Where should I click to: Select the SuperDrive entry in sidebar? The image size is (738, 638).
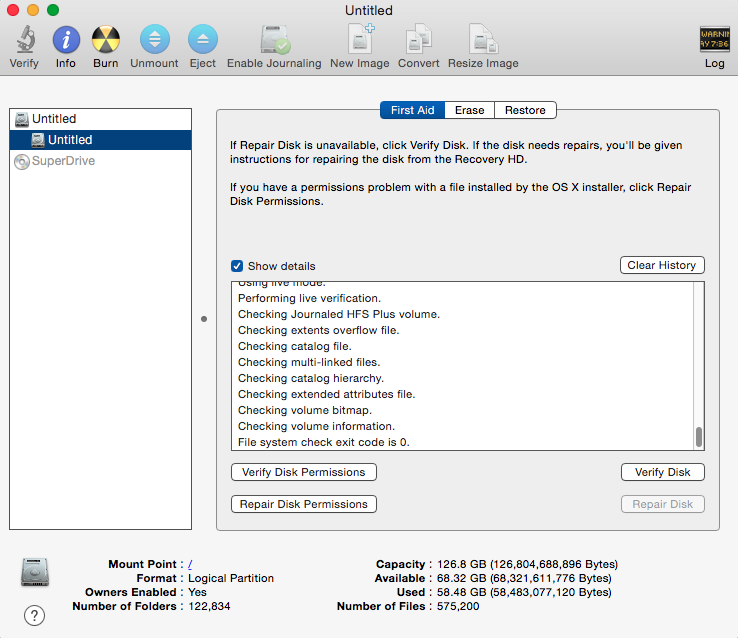pos(100,161)
